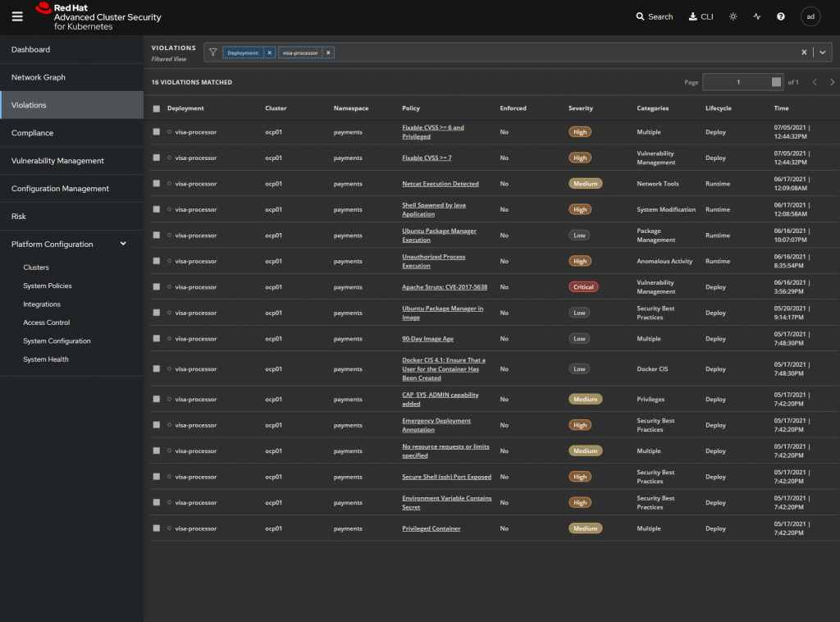This screenshot has width=840, height=622.
Task: Sort by Lifecycle column header
Action: [718, 108]
